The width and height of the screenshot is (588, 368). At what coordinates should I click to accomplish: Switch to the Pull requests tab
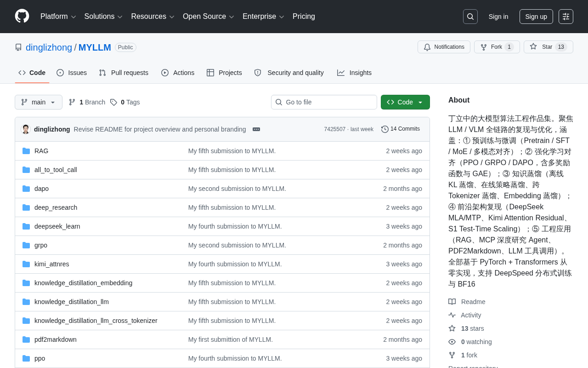tap(124, 73)
